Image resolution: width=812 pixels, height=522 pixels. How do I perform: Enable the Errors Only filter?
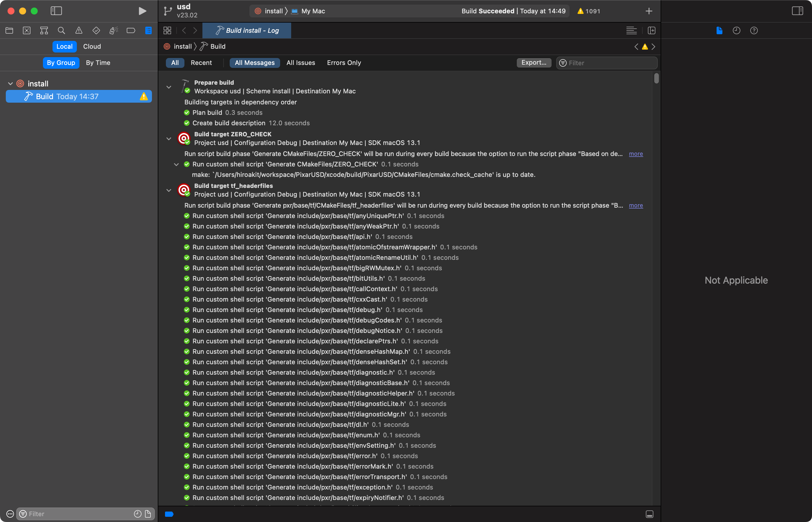[343, 63]
